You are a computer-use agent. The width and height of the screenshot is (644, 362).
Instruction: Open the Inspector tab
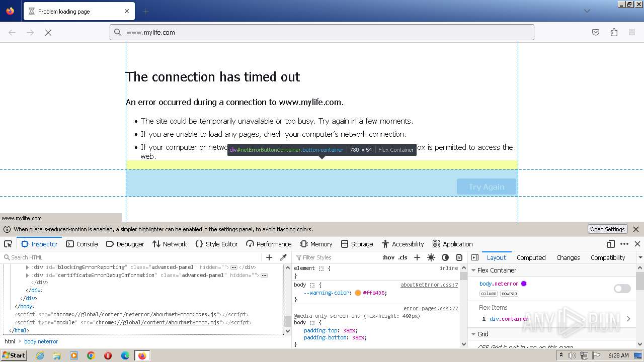click(x=39, y=244)
